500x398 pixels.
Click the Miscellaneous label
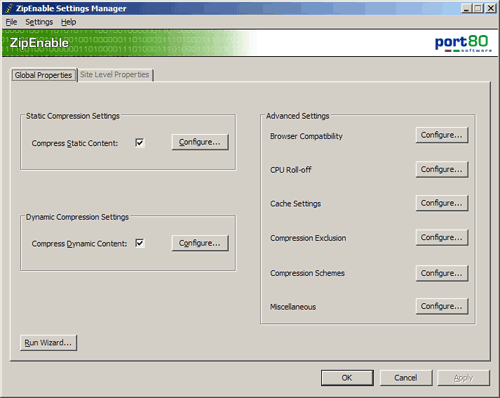click(x=293, y=307)
